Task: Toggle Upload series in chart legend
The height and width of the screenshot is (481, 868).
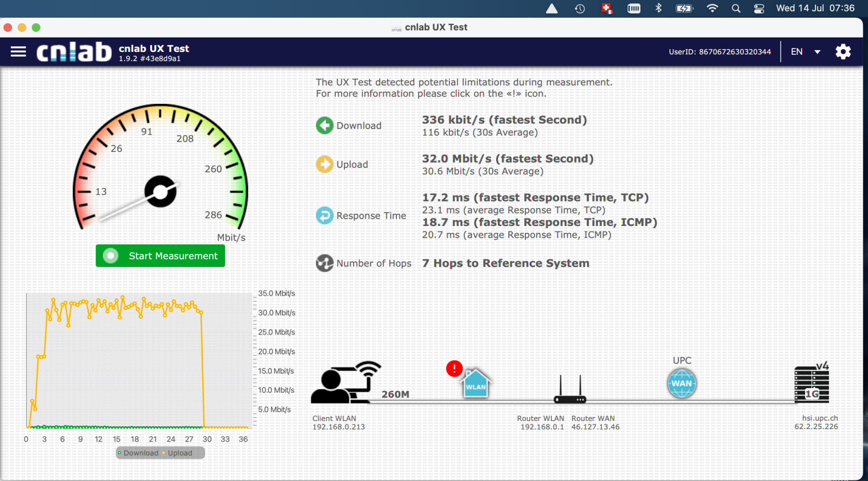Action: 178,453
